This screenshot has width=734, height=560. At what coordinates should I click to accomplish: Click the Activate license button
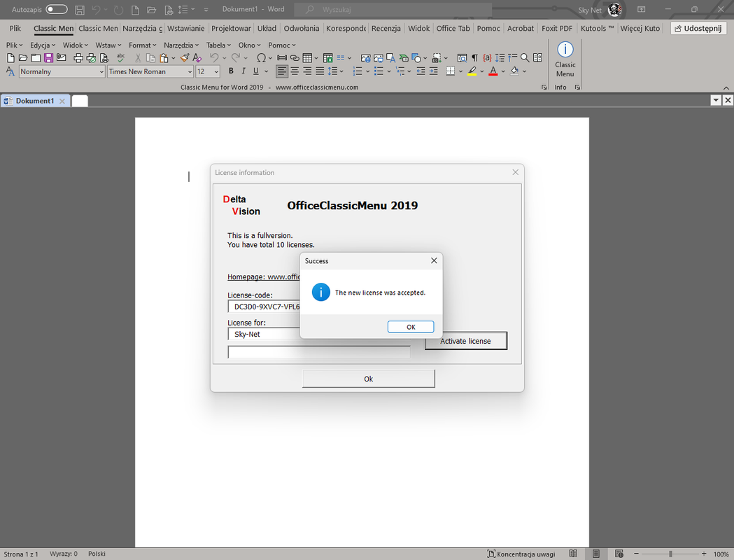(466, 341)
